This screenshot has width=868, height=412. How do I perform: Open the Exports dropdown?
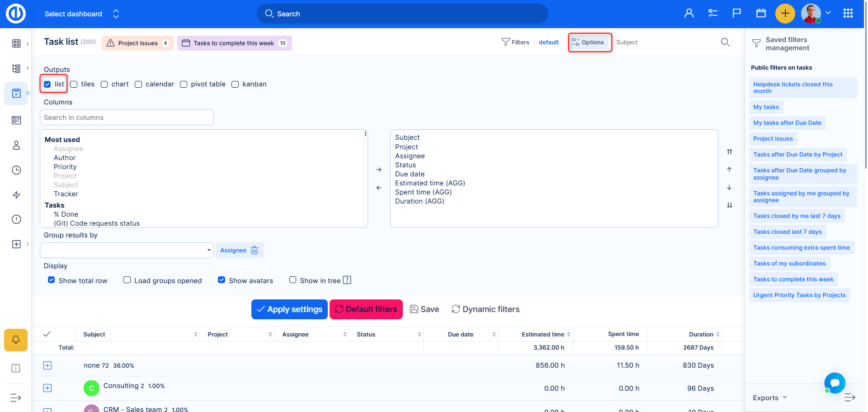coord(769,398)
